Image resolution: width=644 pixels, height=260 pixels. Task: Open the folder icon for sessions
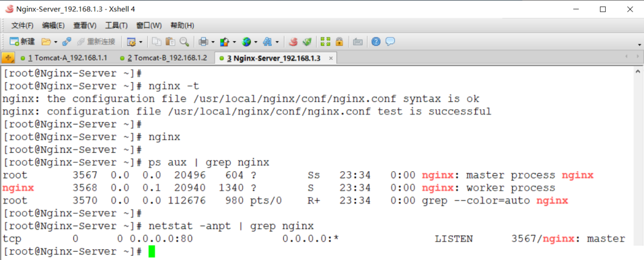[x=46, y=42]
